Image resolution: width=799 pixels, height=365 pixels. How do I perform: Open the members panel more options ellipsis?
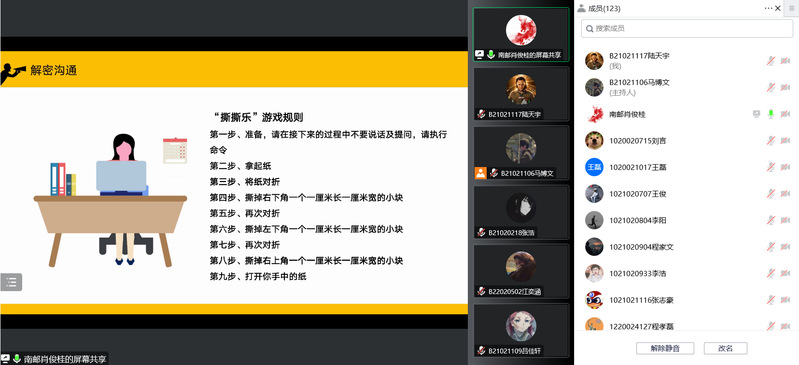[x=768, y=8]
